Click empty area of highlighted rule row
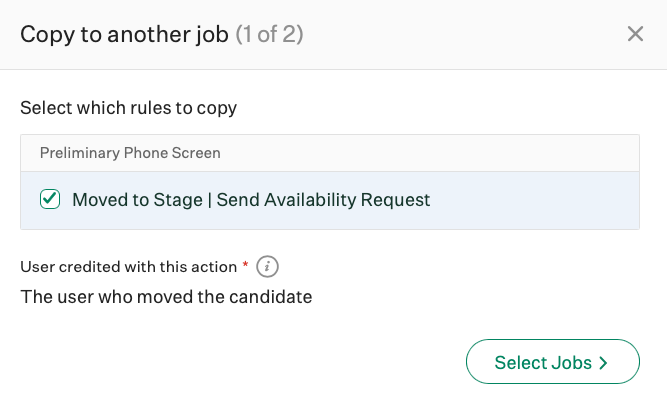Screen dimensions: 667x408 (532, 200)
